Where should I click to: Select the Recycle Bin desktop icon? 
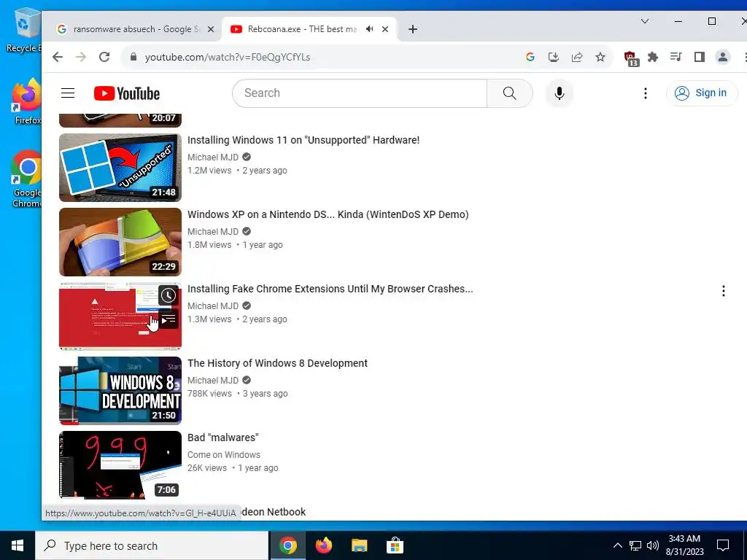click(24, 31)
